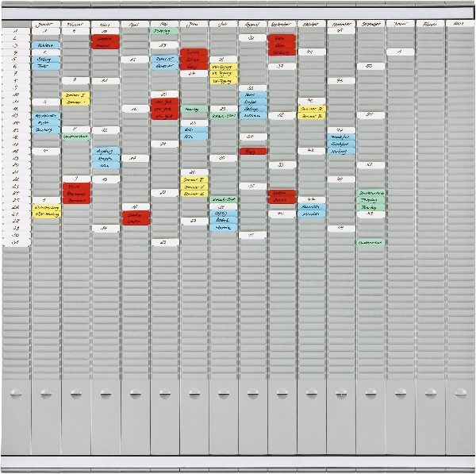The height and width of the screenshot is (474, 476).
Task: Click row number 1 label
Action: pos(16,31)
